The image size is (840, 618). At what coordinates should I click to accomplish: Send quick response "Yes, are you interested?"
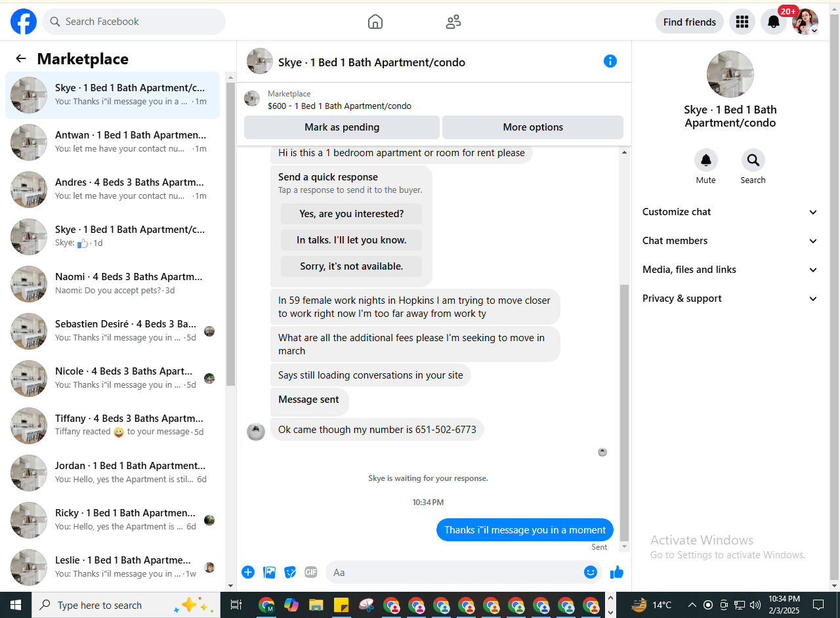(x=352, y=214)
